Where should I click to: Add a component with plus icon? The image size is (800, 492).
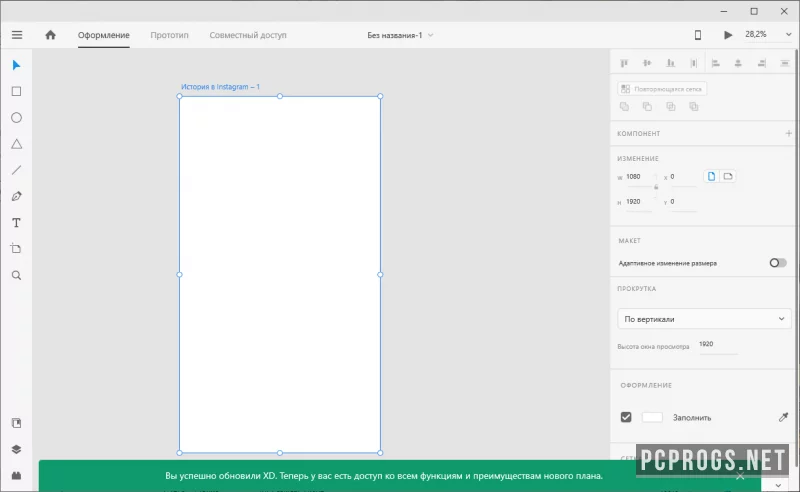(x=788, y=133)
